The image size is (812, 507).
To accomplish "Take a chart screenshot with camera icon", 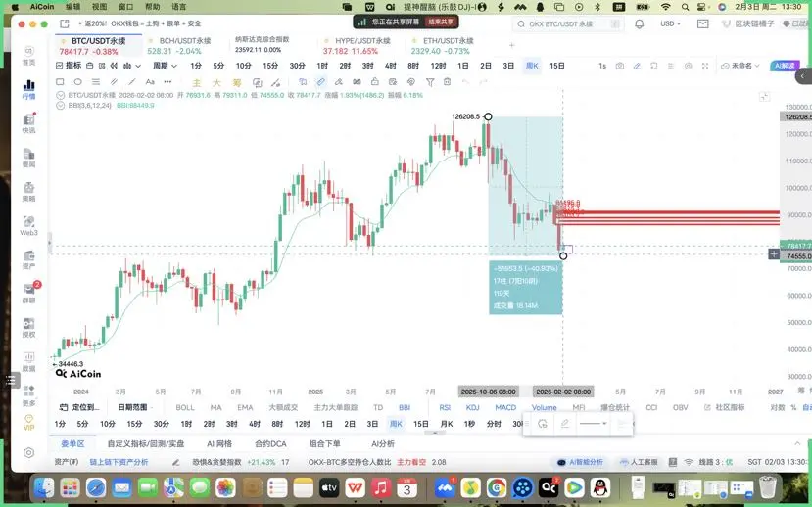I will (x=619, y=66).
